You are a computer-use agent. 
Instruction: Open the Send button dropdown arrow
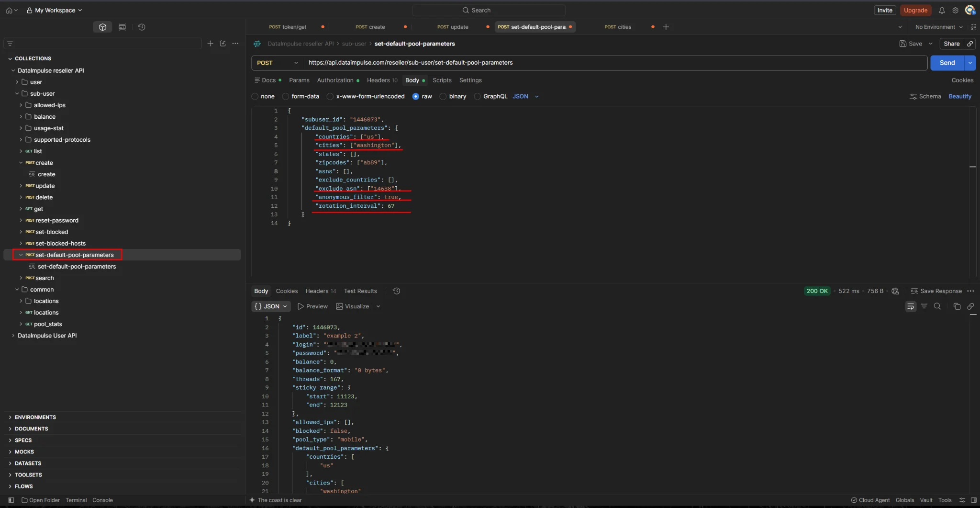[970, 63]
